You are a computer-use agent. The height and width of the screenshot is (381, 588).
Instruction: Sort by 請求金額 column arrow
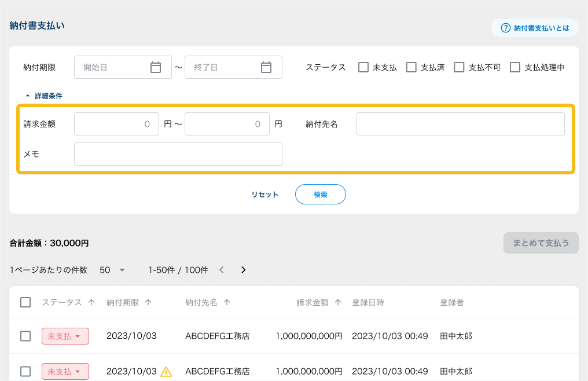click(338, 302)
